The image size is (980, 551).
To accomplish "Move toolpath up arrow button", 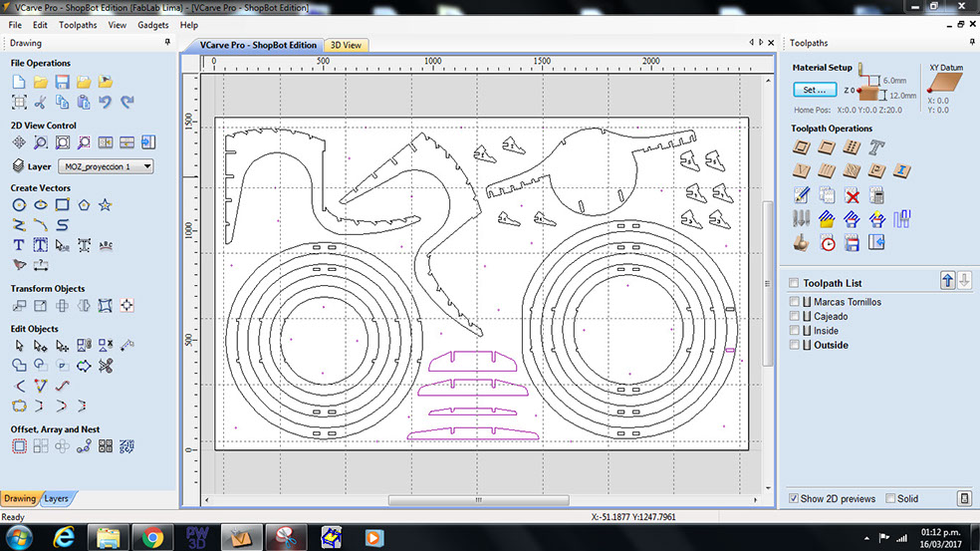I will 947,281.
